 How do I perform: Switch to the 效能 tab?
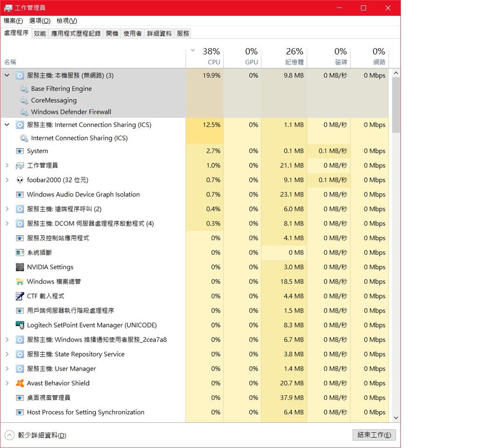(x=40, y=34)
